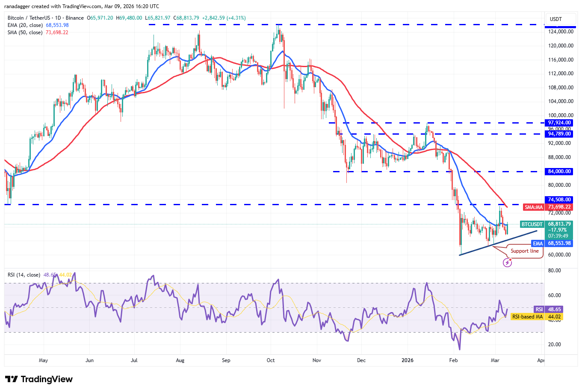
Task: Click the red notification dot on the lightning icon
Action: (x=511, y=260)
